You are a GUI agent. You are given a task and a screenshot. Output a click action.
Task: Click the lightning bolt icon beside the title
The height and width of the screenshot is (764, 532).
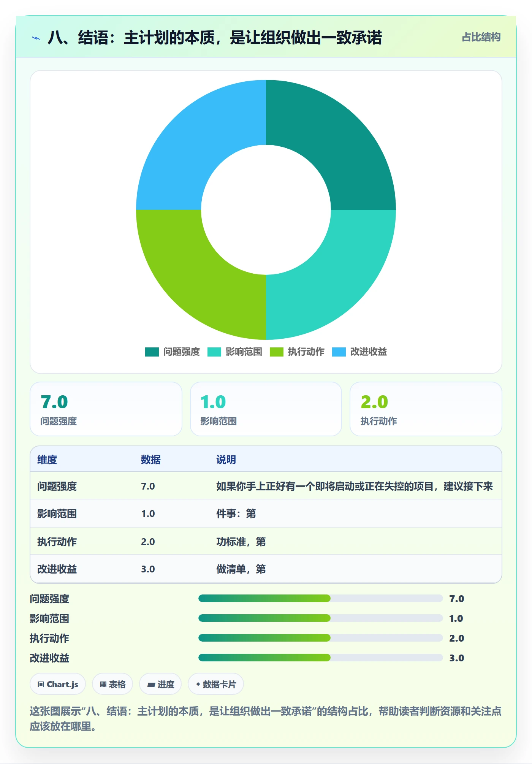[36, 38]
